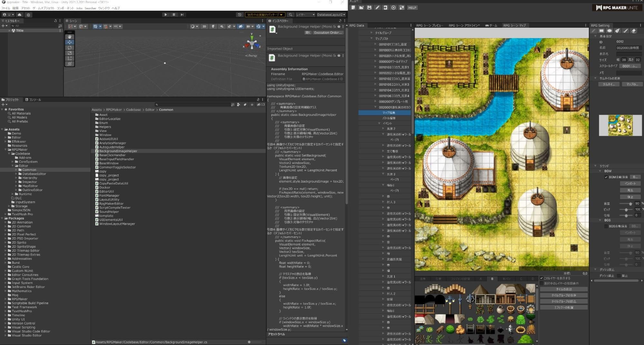Select the Hand tool in scene view
Screen dimensions: 644x345
[70, 37]
